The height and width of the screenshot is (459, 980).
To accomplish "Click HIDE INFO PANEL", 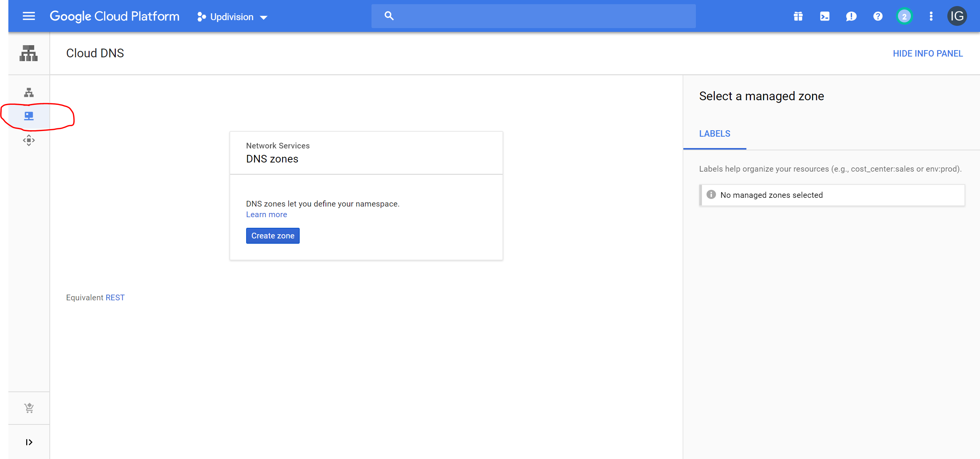I will pos(928,54).
